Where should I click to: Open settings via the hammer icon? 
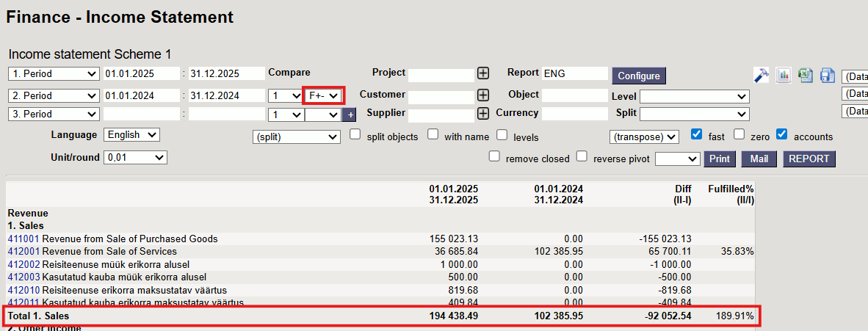coord(762,75)
